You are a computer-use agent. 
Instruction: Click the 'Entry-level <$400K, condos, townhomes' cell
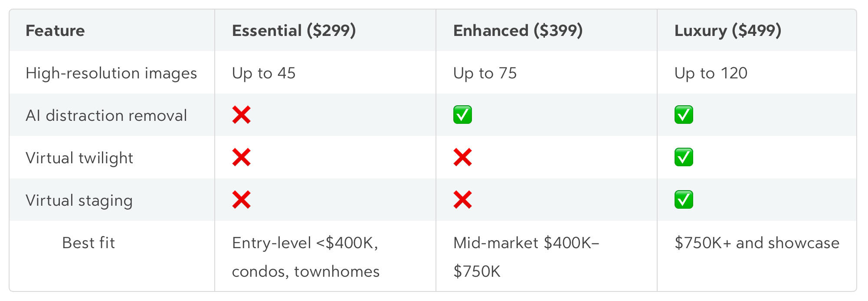pos(305,257)
